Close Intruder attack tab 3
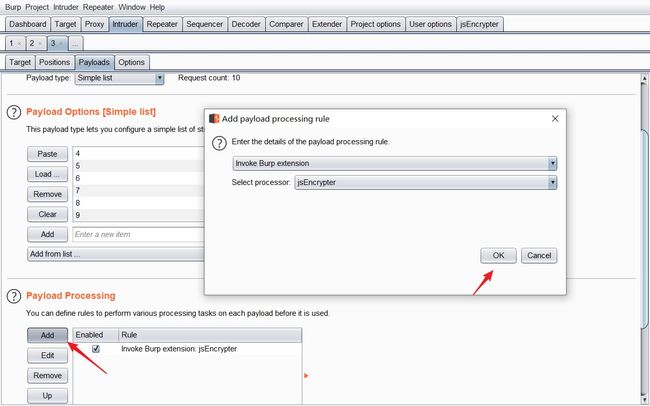The image size is (650, 406). click(61, 44)
